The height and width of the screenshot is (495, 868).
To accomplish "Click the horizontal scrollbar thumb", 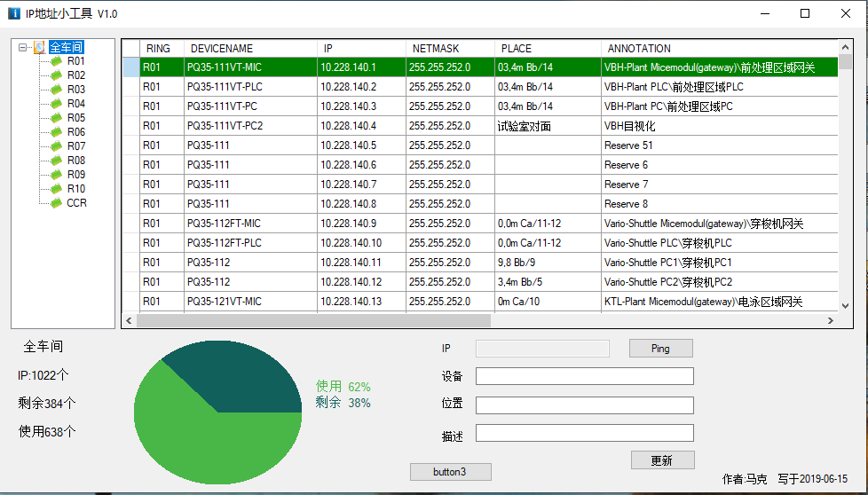I will coord(313,320).
